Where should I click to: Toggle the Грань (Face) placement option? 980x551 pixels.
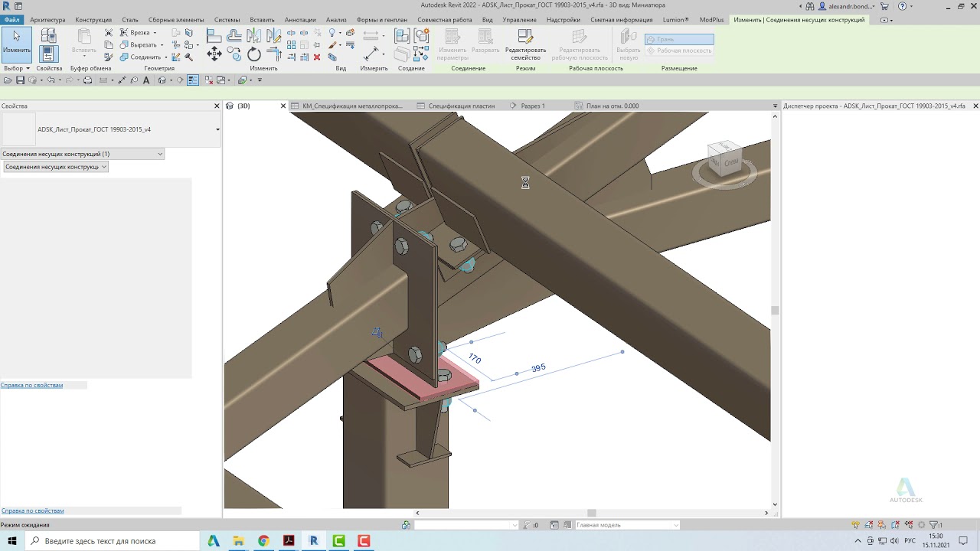(678, 39)
